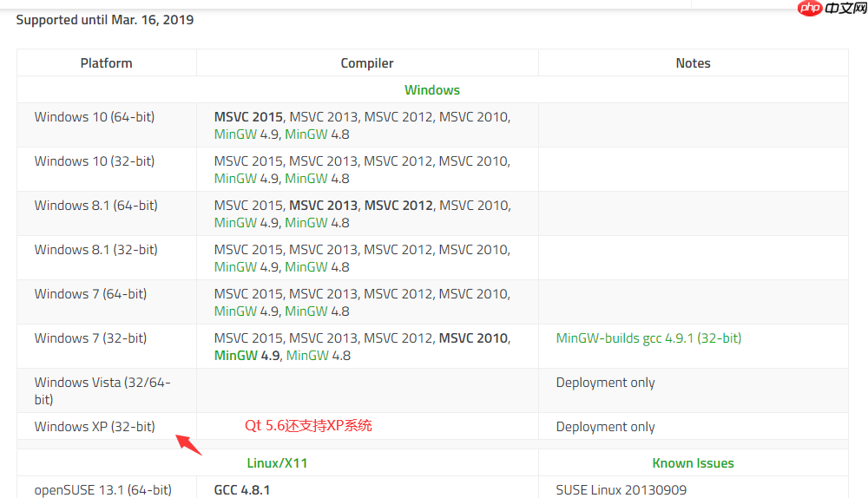
Task: Click the Notes column header
Action: [x=693, y=63]
